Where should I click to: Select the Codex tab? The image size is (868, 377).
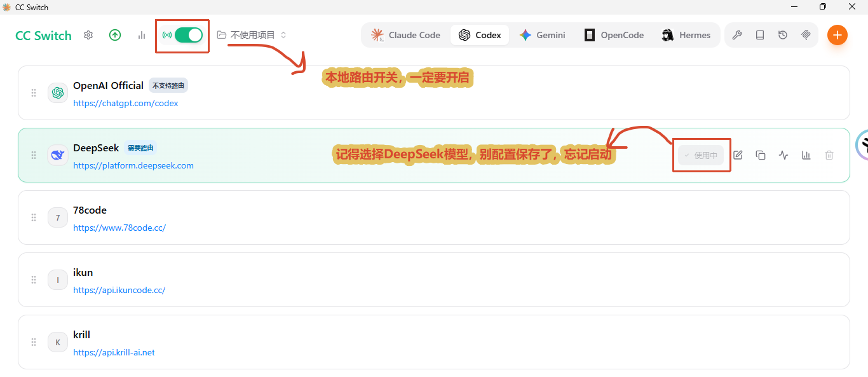coord(480,35)
